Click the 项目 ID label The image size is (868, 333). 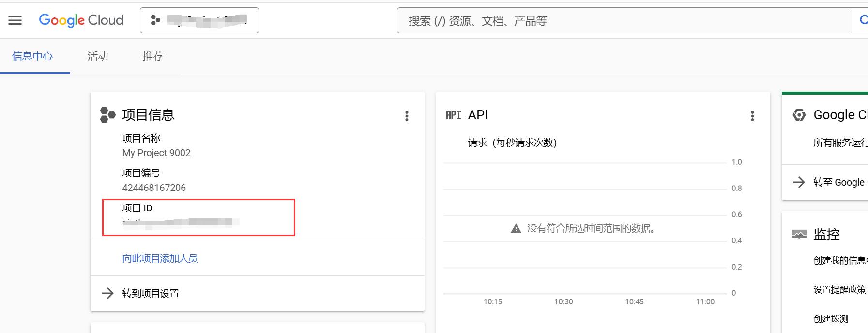[x=137, y=208]
